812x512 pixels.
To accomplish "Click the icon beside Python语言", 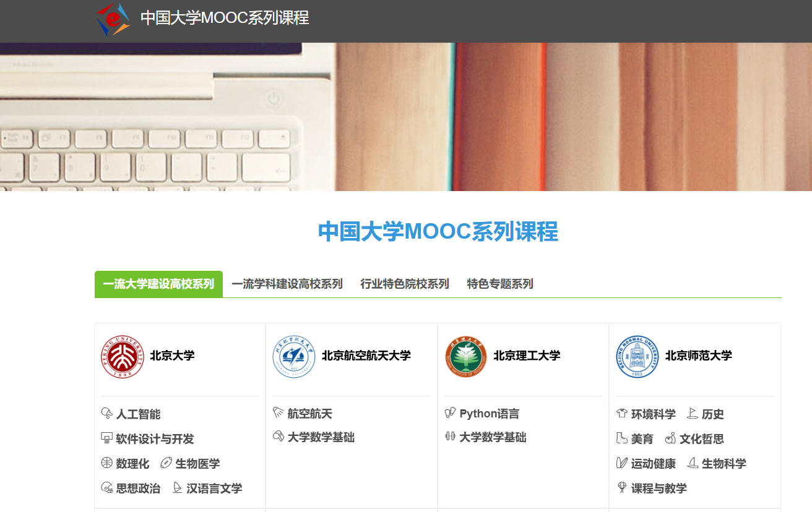I will click(450, 413).
